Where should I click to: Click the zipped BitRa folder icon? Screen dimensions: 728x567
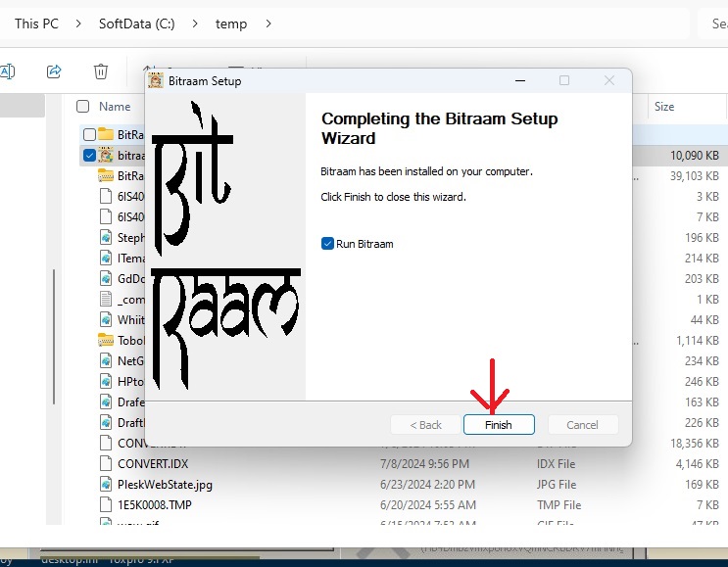coord(106,176)
